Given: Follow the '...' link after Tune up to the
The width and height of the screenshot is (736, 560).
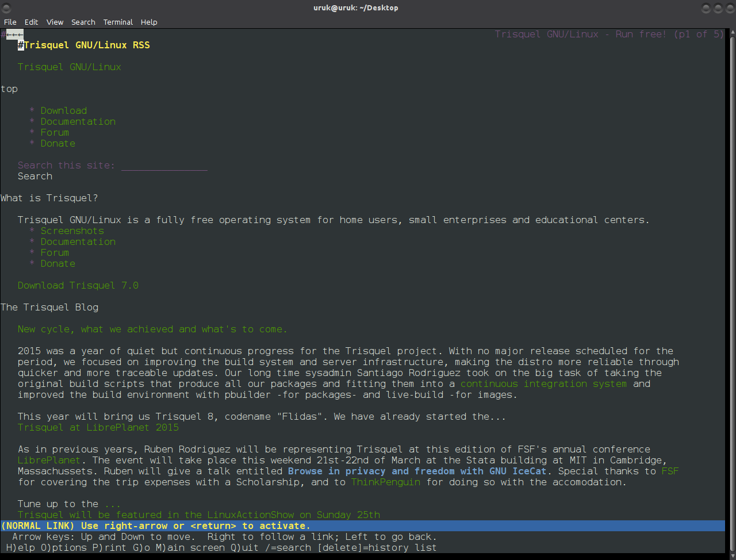Looking at the screenshot, I should point(113,504).
